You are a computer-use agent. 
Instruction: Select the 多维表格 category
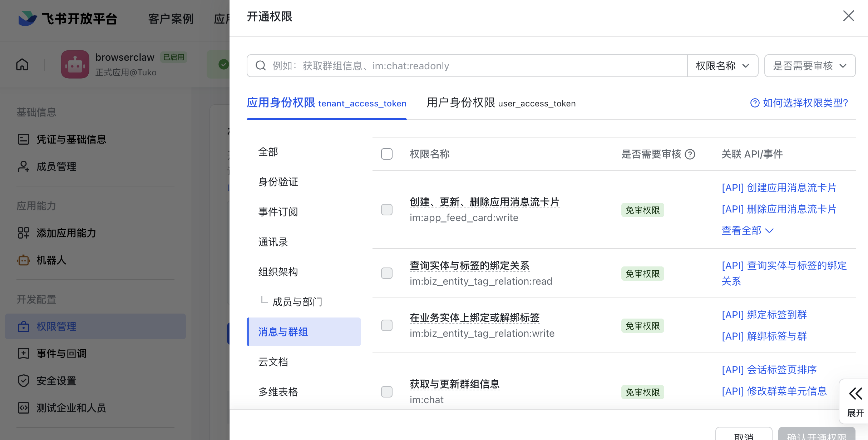[304, 392]
